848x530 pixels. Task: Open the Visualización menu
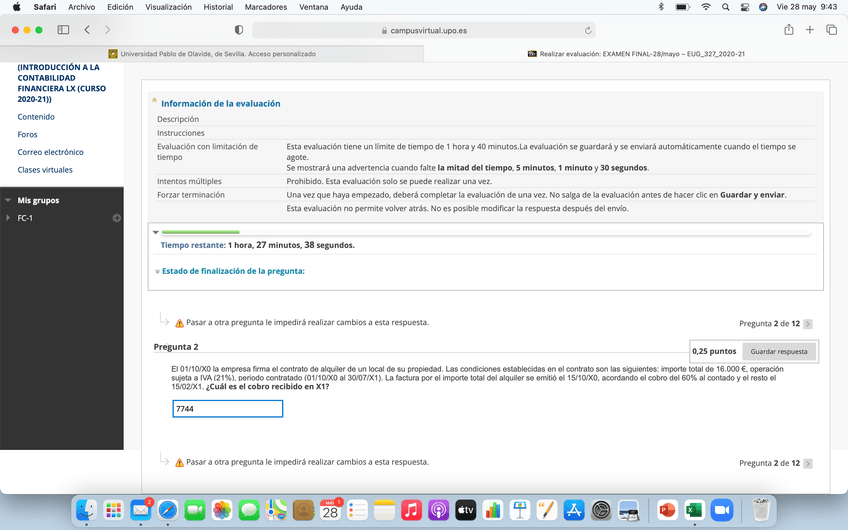click(x=168, y=7)
